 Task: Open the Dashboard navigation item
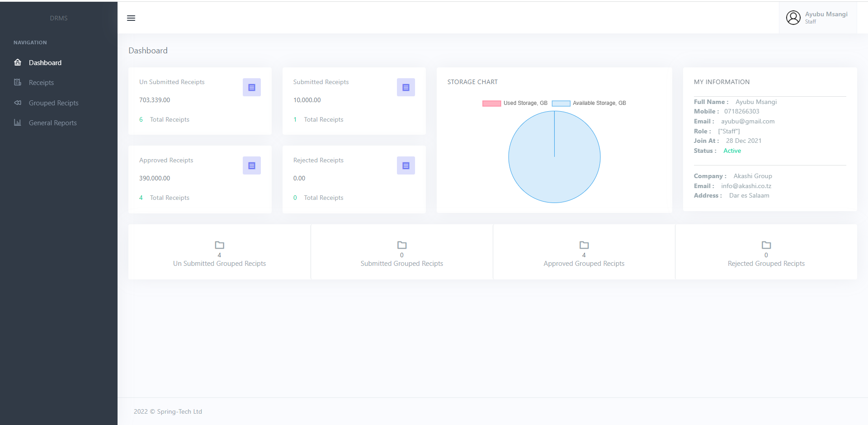coord(45,63)
